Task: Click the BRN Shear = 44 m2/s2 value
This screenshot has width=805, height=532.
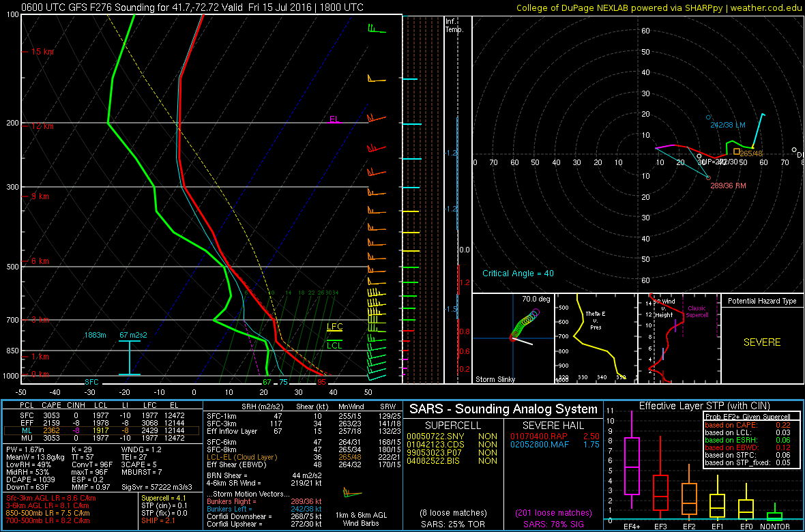Action: 265,476
